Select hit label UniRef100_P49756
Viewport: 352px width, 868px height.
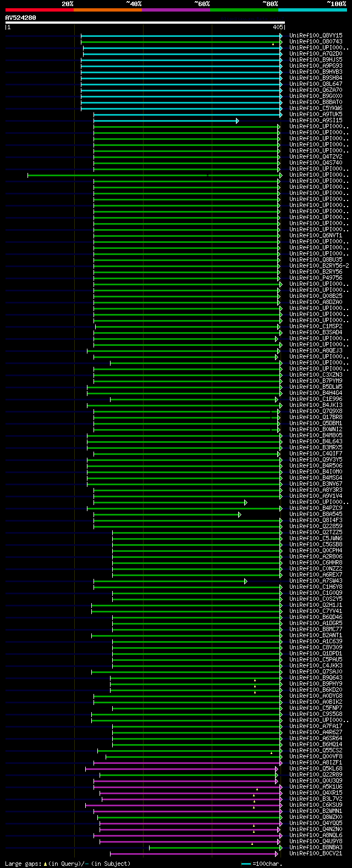316,278
